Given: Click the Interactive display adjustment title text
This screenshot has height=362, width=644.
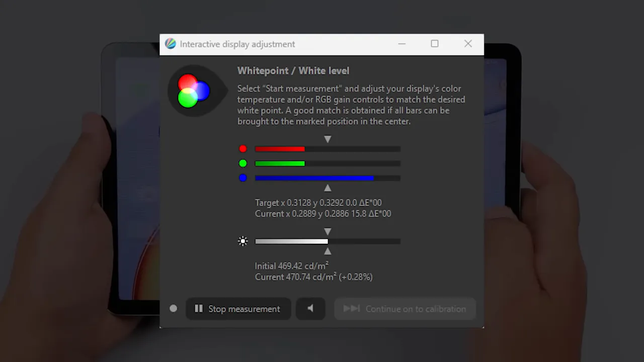Looking at the screenshot, I should (x=237, y=44).
